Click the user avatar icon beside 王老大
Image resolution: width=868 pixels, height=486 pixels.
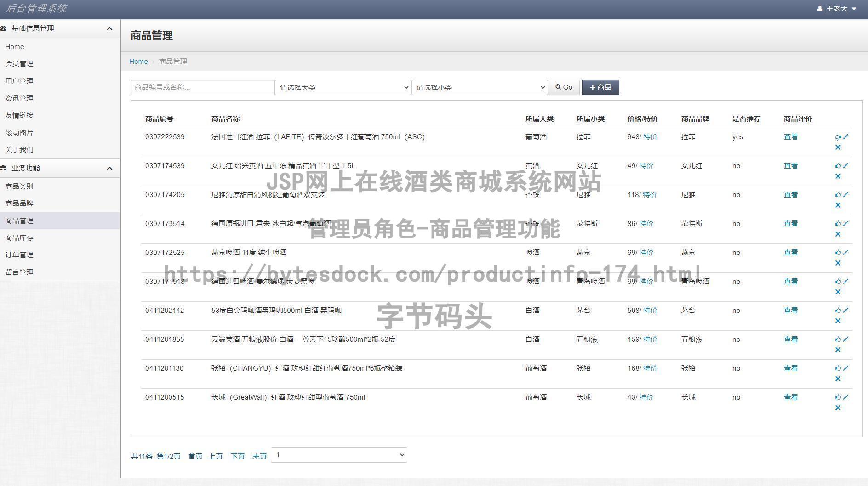[x=819, y=8]
